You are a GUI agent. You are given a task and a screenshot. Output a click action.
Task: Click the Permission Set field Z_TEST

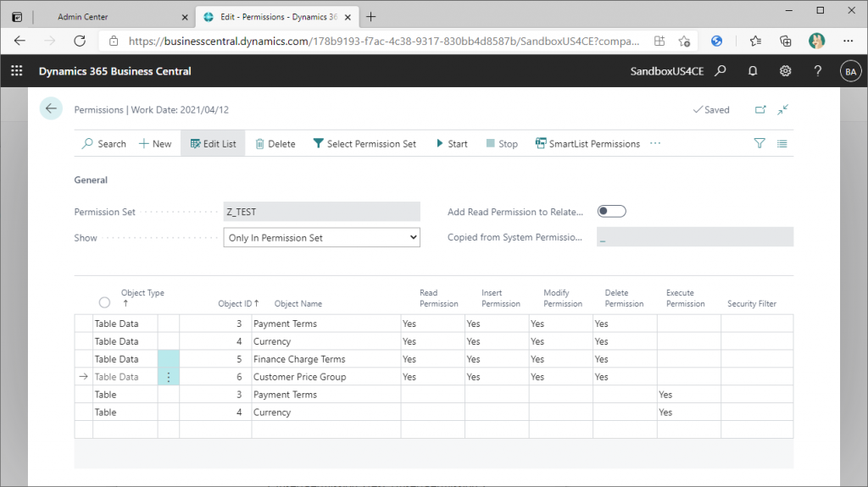coord(321,212)
